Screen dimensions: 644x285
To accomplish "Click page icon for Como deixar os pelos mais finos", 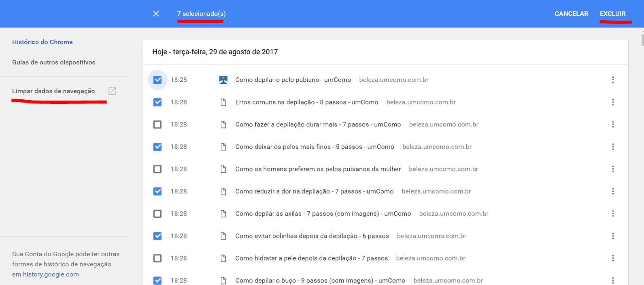I will click(223, 147).
